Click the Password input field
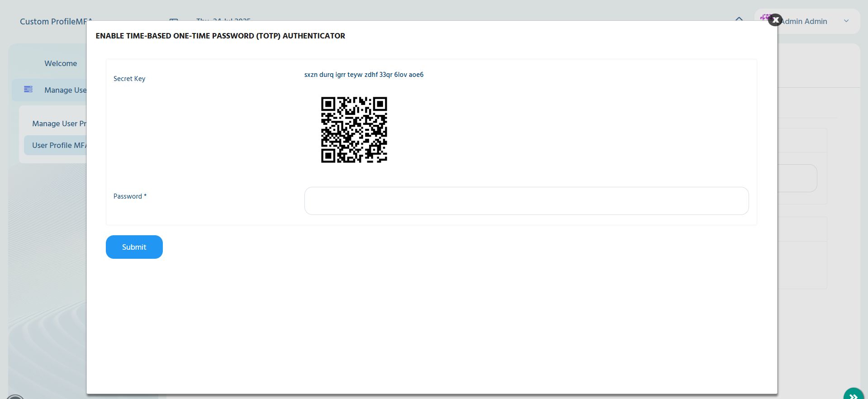 pyautogui.click(x=526, y=201)
